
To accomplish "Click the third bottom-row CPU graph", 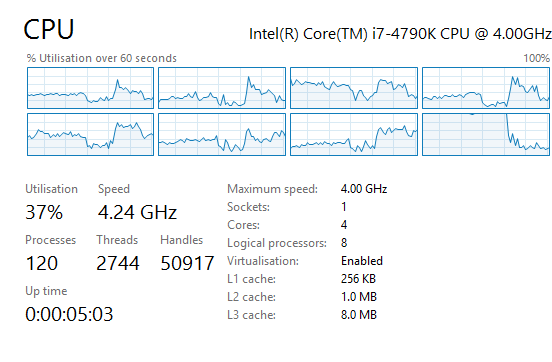I will 354,135.
